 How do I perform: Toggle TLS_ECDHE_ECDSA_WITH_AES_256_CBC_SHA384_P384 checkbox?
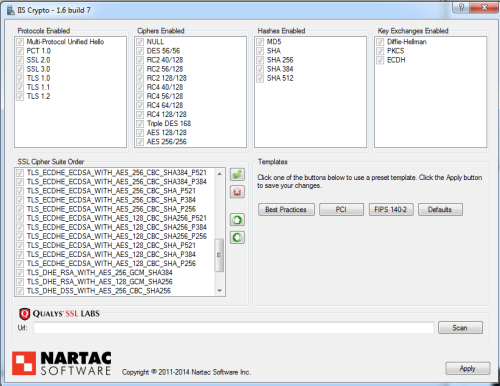coord(20,182)
